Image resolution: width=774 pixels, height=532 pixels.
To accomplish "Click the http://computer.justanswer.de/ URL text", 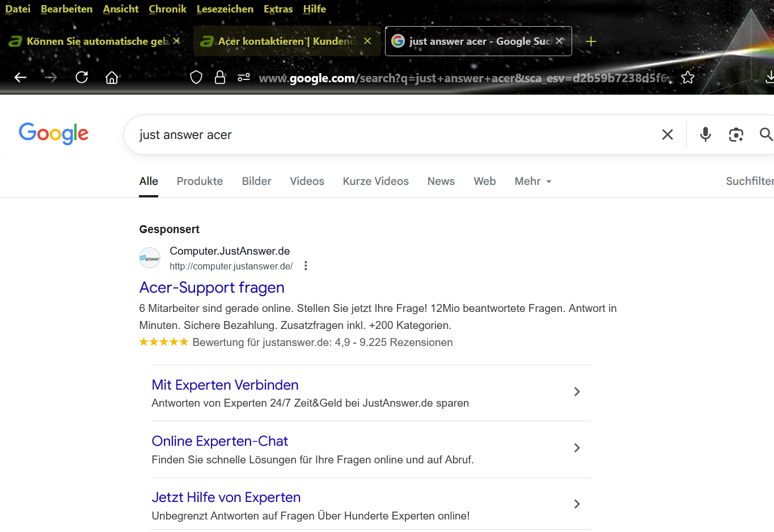I will 231,266.
